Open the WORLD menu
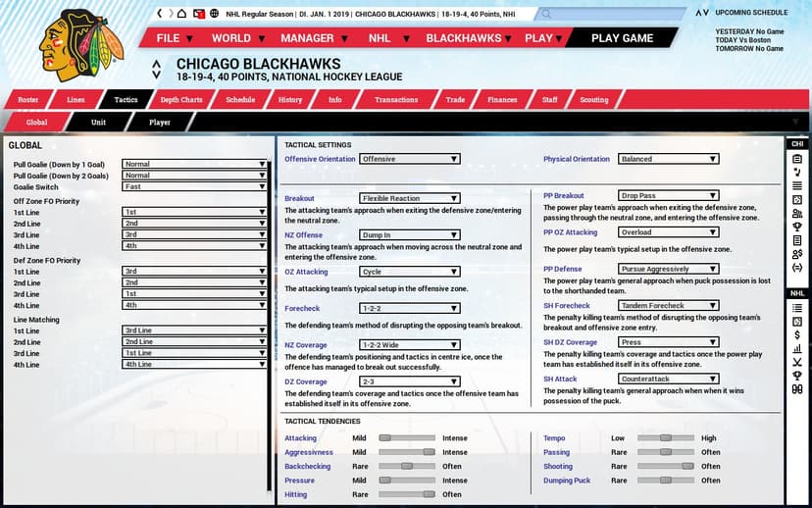The width and height of the screenshot is (812, 508). pyautogui.click(x=237, y=38)
